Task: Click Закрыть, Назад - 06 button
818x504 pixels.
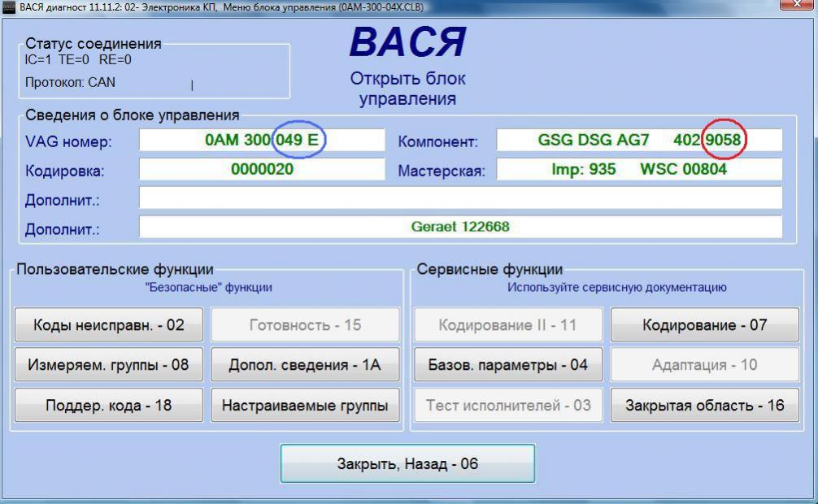Action: pyautogui.click(x=407, y=463)
